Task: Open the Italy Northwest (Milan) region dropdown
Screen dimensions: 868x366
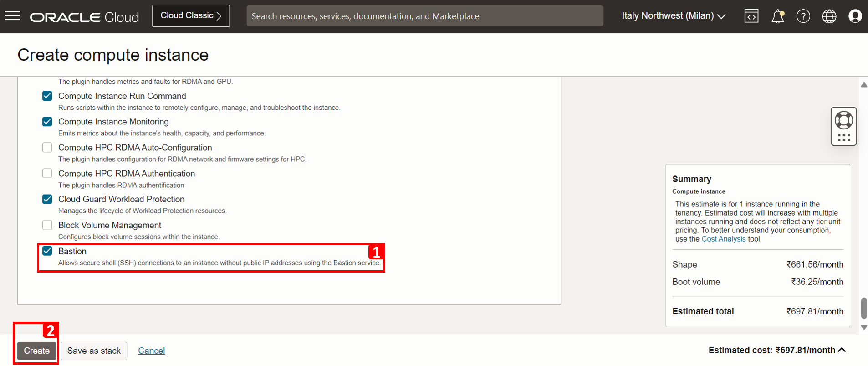Action: pyautogui.click(x=674, y=16)
